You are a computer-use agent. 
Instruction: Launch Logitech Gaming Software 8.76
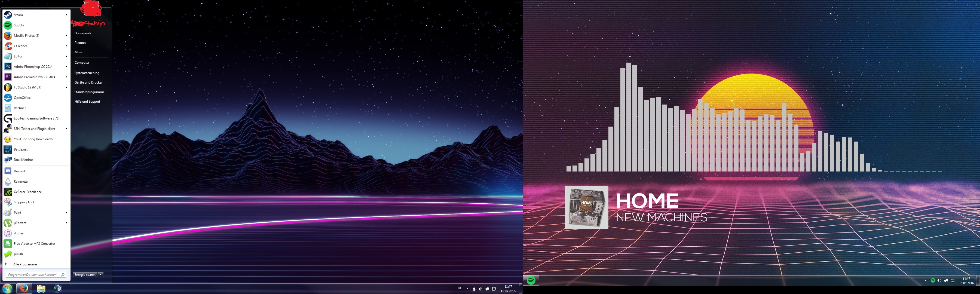coord(36,118)
